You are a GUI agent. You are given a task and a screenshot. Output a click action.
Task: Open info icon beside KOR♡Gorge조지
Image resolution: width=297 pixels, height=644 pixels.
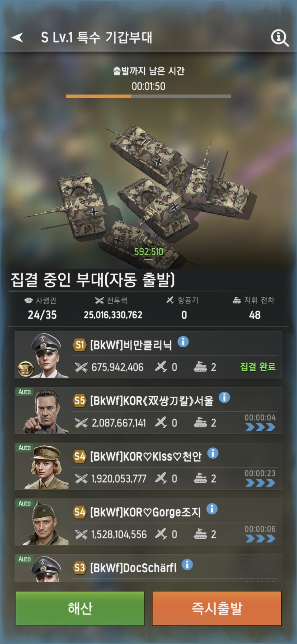212,509
